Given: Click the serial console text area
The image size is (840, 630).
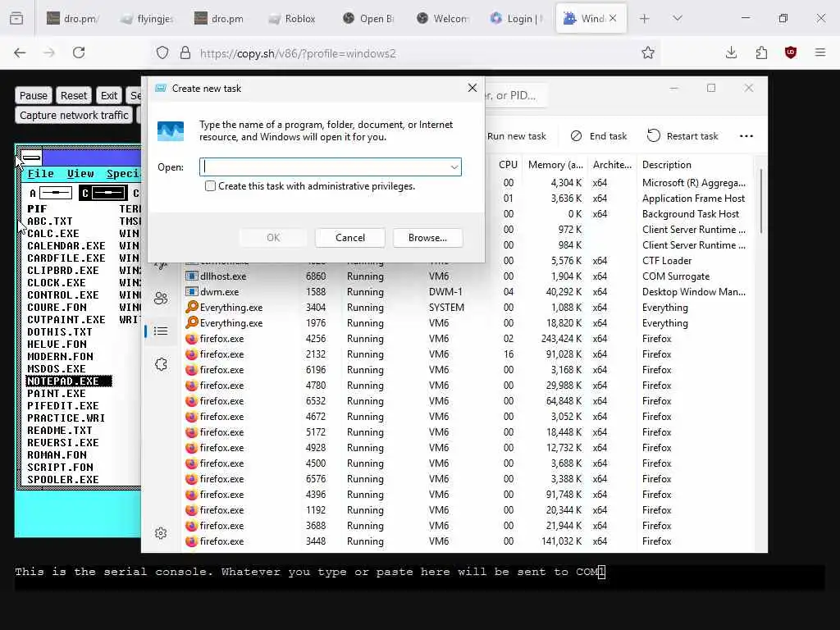Looking at the screenshot, I should [x=419, y=577].
